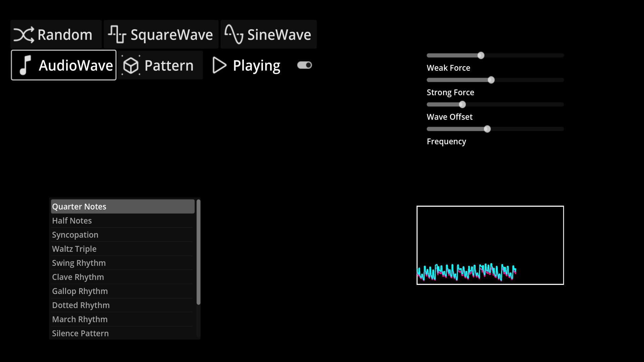Adjust the Frequency slider handle
Screen dimensions: 644x362
tap(487, 129)
